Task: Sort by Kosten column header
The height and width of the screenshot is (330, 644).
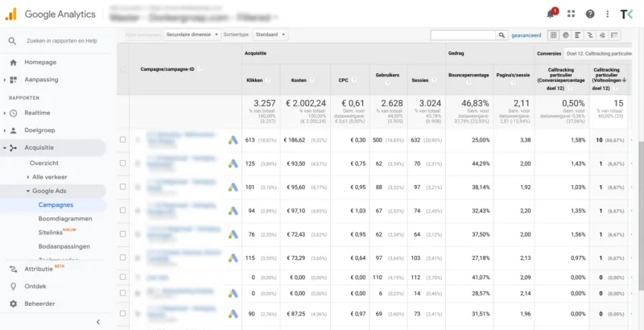Action: click(299, 80)
